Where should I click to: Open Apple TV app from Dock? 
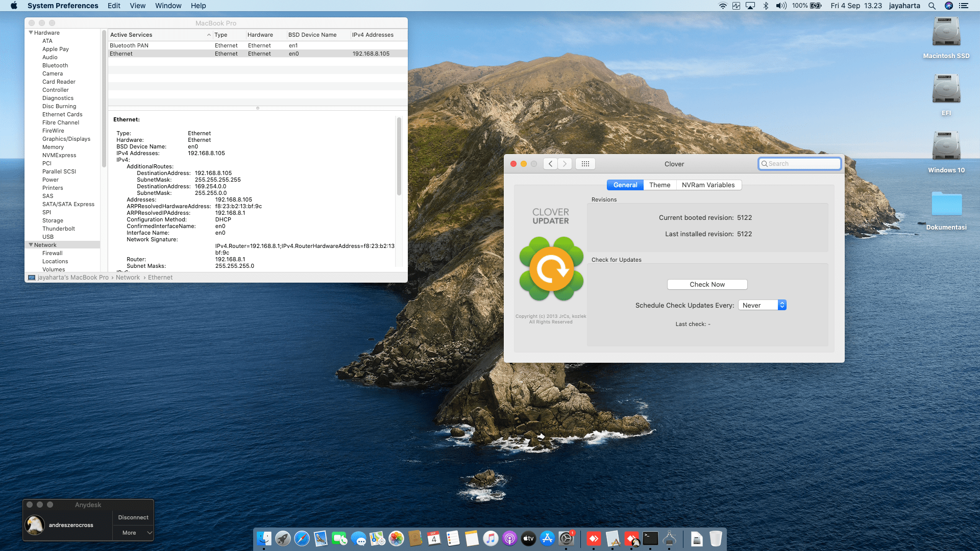tap(528, 538)
